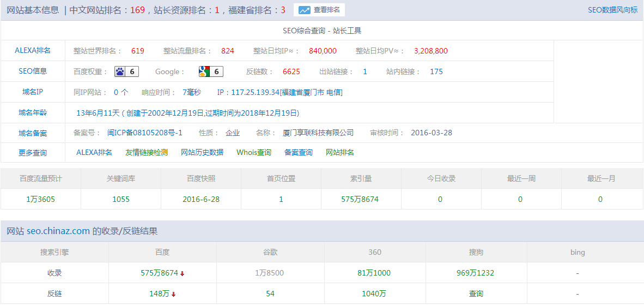This screenshot has height=305, width=644.
Task: Click red down arrow beside 575万8674
Action: [182, 273]
